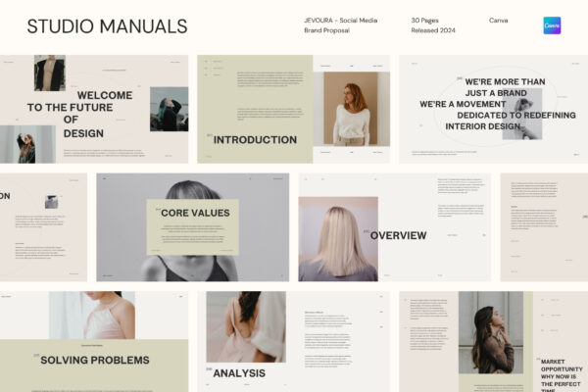Select the partially visible text slide at right edge
Viewport: 588px width, 392px height.
(x=544, y=227)
